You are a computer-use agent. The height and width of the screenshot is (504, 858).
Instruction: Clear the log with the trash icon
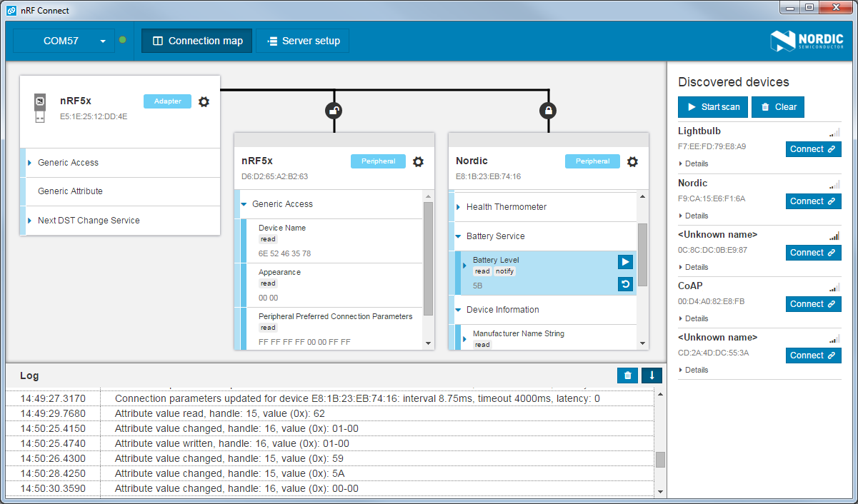pyautogui.click(x=627, y=376)
